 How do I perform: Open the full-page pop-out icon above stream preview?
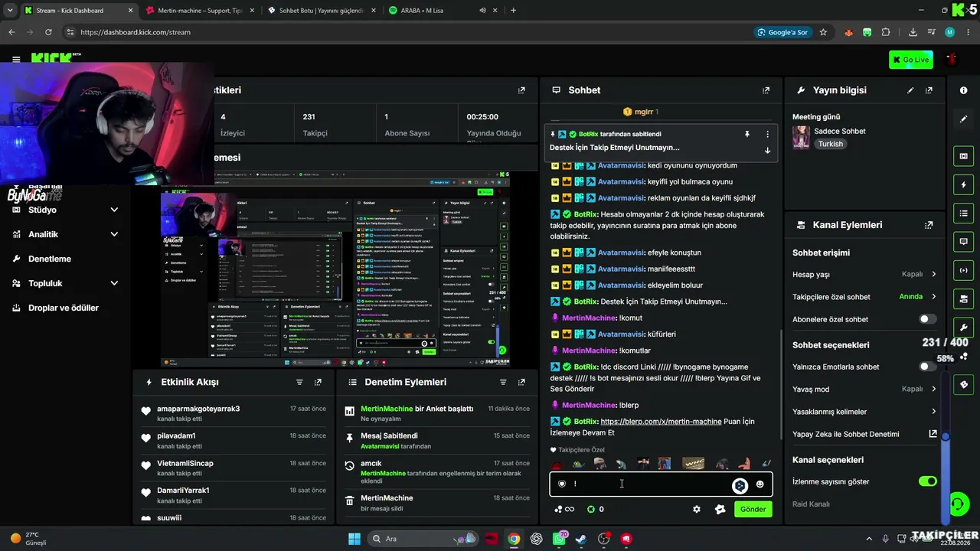pyautogui.click(x=521, y=90)
